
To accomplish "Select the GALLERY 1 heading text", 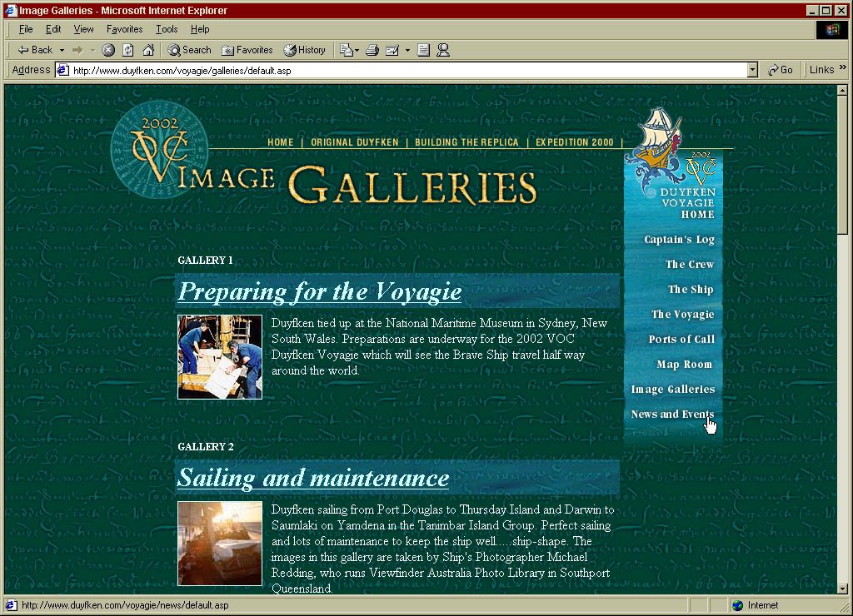I will (x=205, y=261).
